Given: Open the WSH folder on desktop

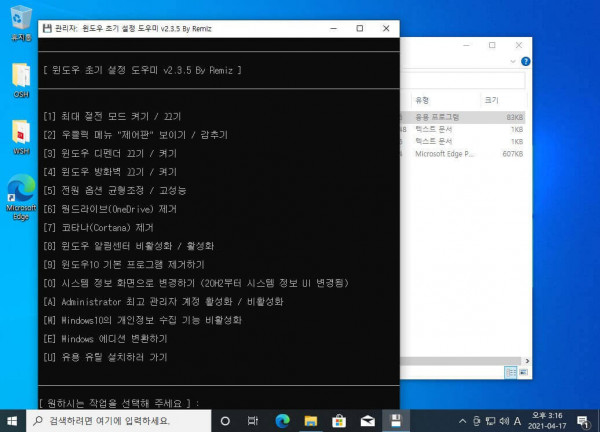Looking at the screenshot, I should 21,137.
